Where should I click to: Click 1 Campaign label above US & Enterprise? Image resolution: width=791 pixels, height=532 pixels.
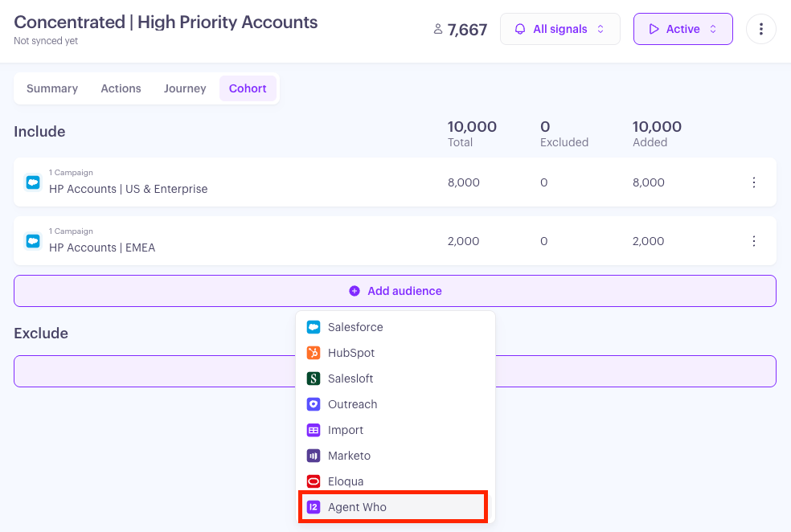click(x=71, y=173)
